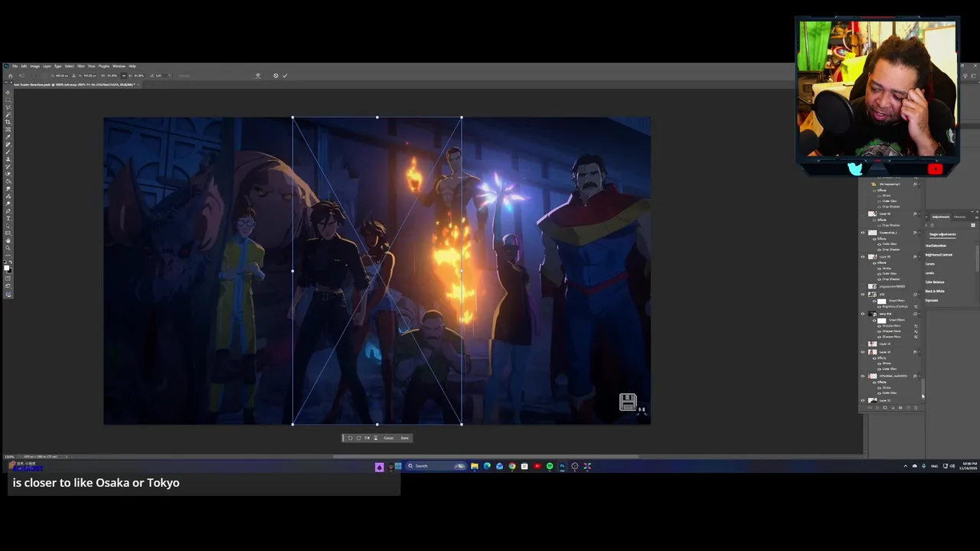Add a Levels adjustment
Screen dimensions: 980x551
(929, 273)
